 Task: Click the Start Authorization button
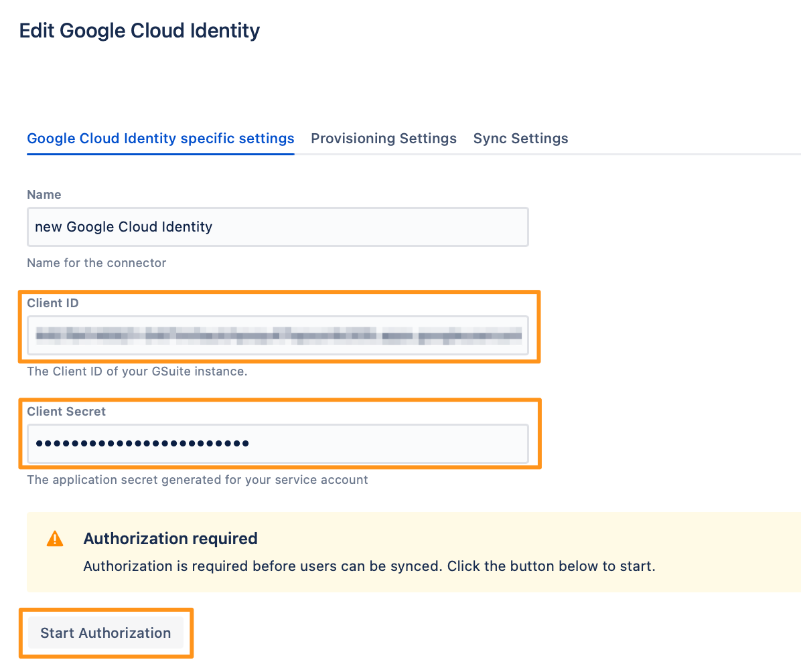tap(106, 633)
